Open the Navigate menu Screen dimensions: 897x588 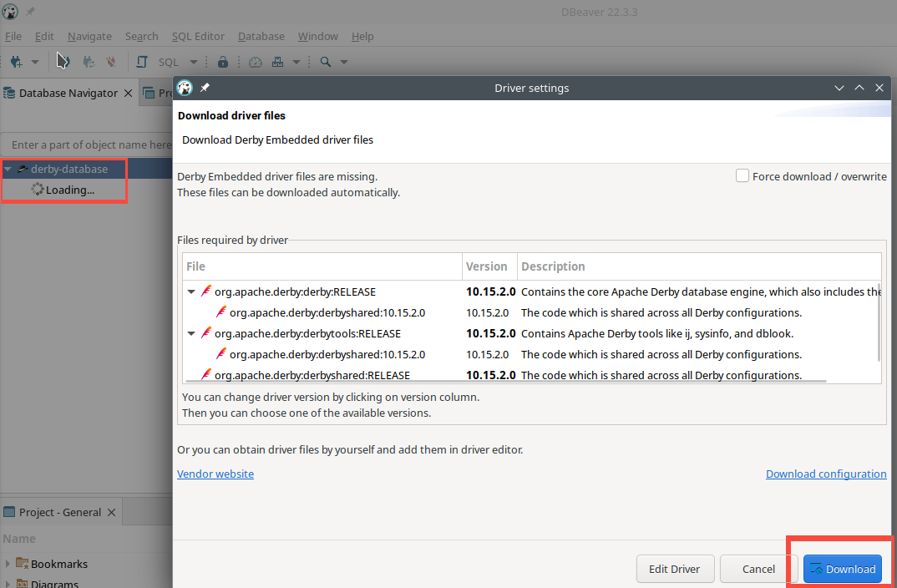click(x=90, y=36)
